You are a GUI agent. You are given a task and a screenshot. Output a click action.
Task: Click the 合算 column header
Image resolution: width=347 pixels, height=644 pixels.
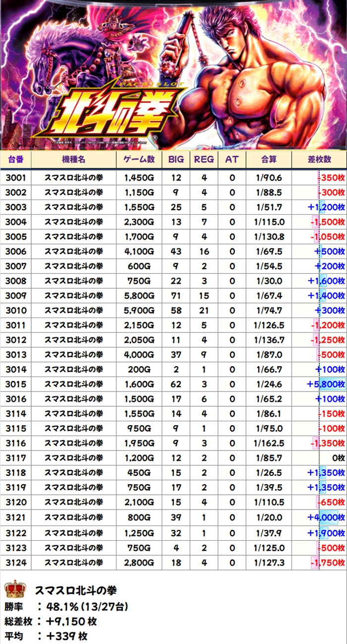[x=268, y=159]
